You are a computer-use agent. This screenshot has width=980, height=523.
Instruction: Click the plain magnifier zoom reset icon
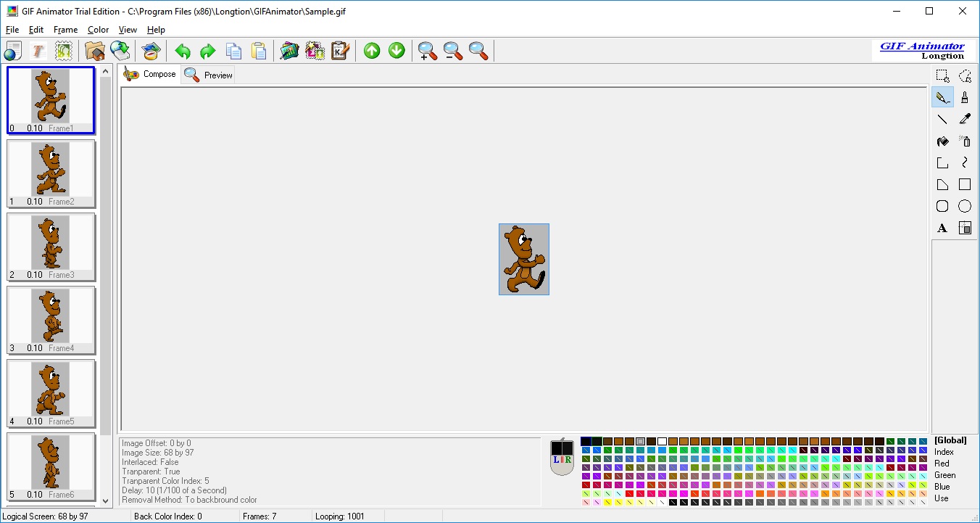coord(478,51)
